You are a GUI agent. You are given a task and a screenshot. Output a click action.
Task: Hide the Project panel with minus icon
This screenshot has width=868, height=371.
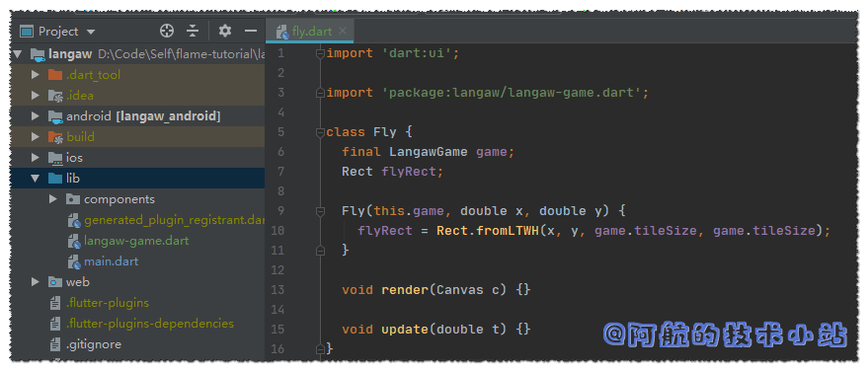tap(251, 31)
